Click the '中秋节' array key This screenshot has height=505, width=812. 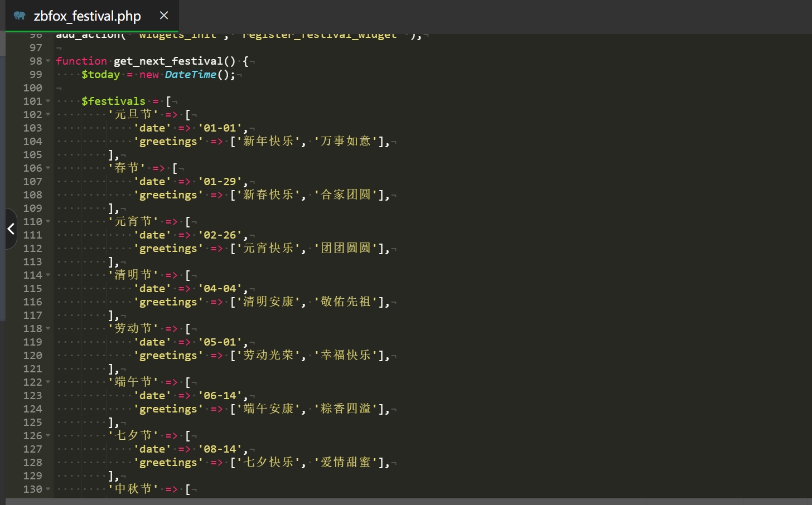133,489
